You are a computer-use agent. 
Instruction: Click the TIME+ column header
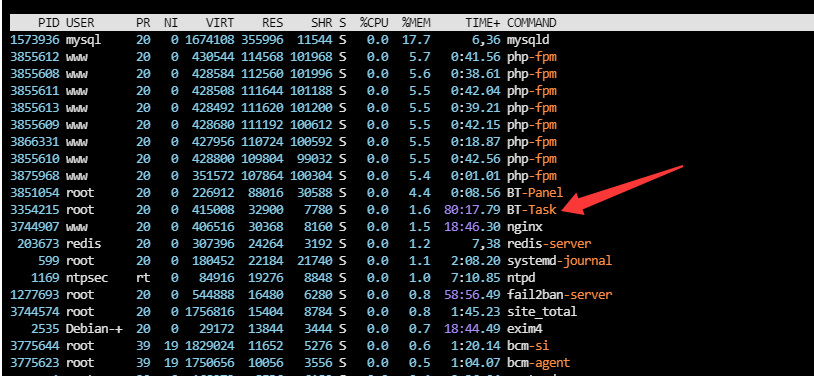click(x=483, y=23)
